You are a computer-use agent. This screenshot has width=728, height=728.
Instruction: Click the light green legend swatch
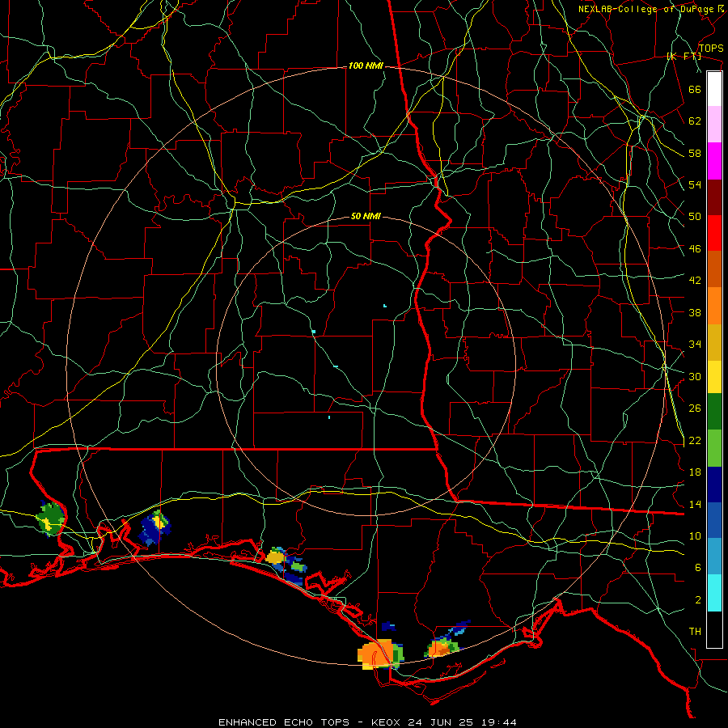click(714, 448)
